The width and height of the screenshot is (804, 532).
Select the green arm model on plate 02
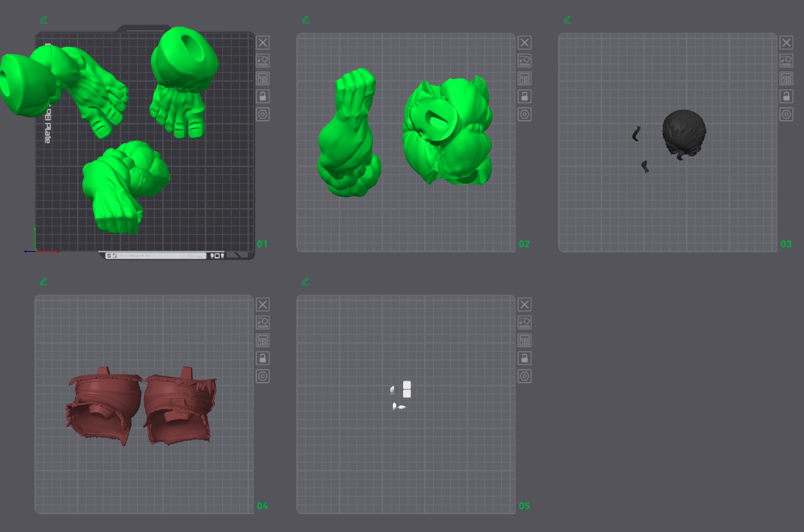coord(350,134)
